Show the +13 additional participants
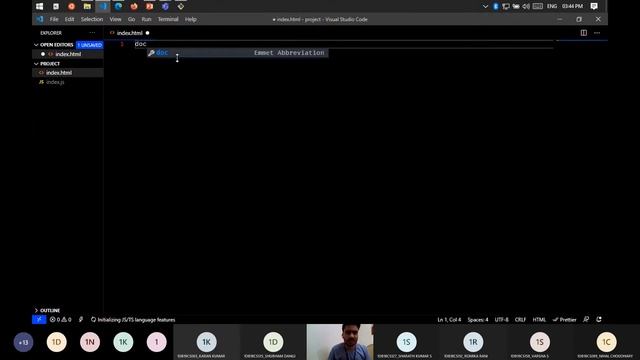Image resolution: width=640 pixels, height=360 pixels. pos(23,342)
